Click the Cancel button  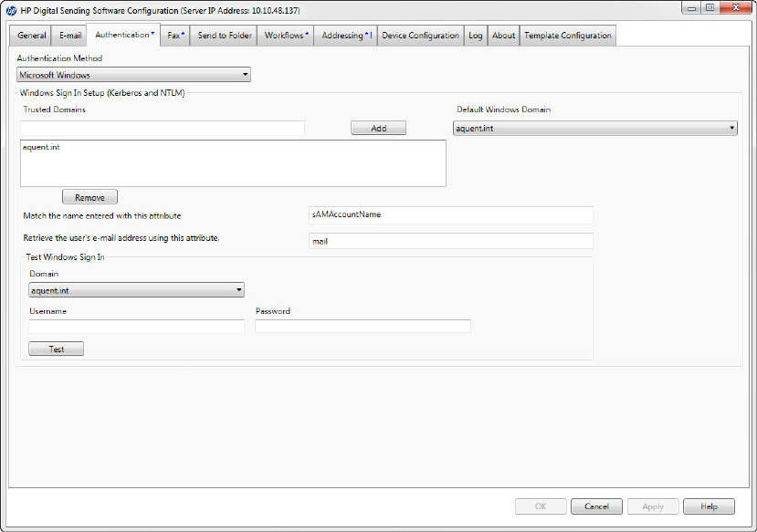coord(596,506)
